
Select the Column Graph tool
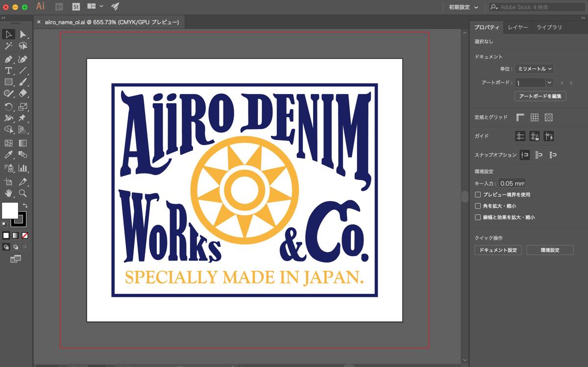point(23,168)
